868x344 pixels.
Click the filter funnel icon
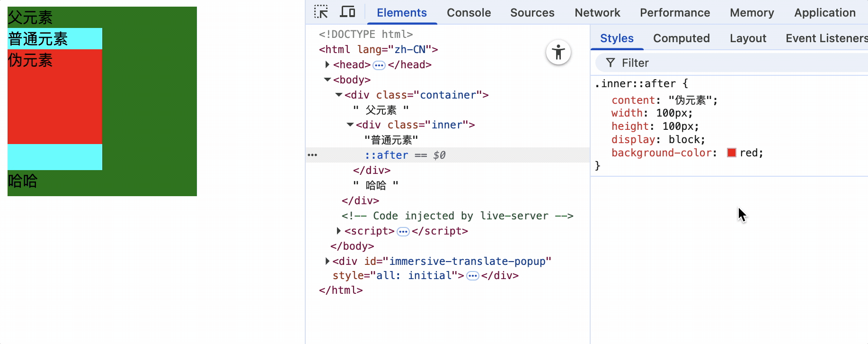(611, 63)
